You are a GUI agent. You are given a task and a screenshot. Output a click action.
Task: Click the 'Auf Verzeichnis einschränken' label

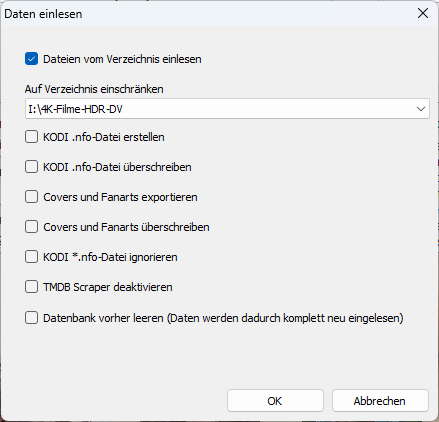coord(94,89)
